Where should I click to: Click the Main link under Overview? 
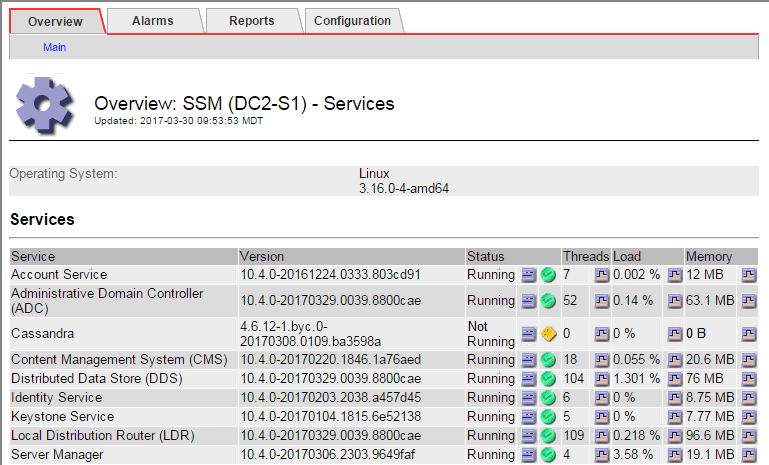click(54, 47)
